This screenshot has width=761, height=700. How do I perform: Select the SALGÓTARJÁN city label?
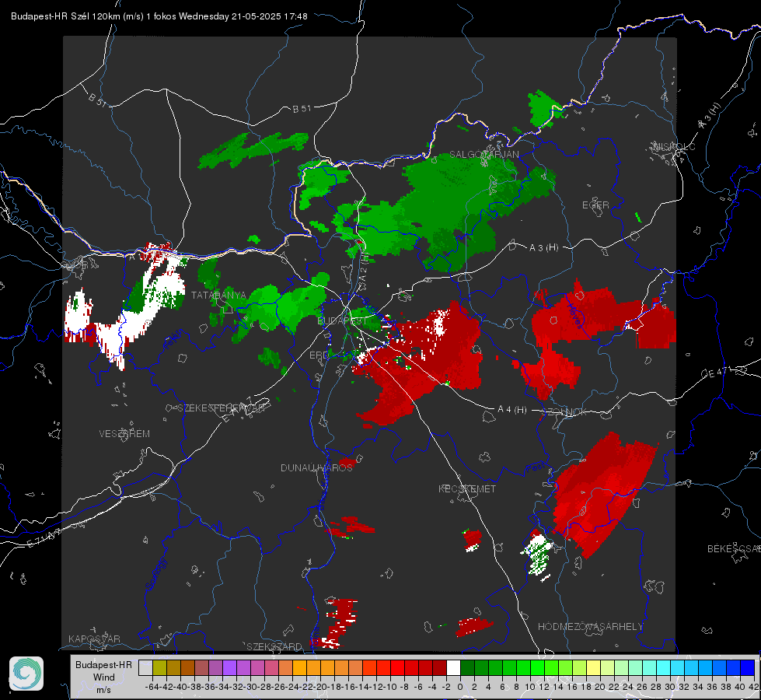483,155
